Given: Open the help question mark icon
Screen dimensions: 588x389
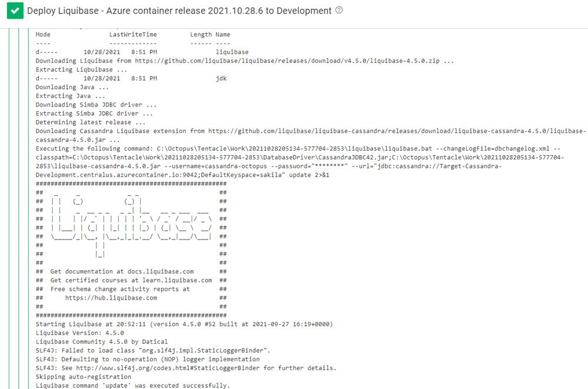Looking at the screenshot, I should coord(339,11).
